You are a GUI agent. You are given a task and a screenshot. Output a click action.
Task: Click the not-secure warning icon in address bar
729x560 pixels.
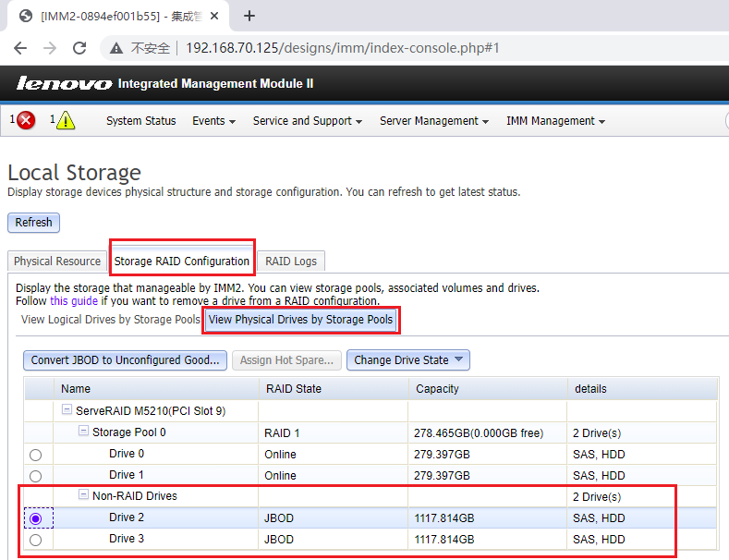(116, 48)
